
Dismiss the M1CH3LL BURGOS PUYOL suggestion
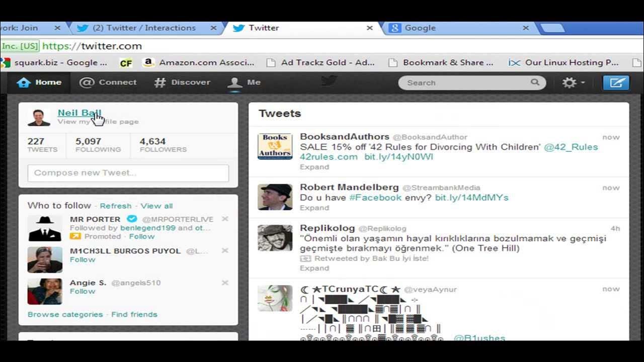point(225,250)
